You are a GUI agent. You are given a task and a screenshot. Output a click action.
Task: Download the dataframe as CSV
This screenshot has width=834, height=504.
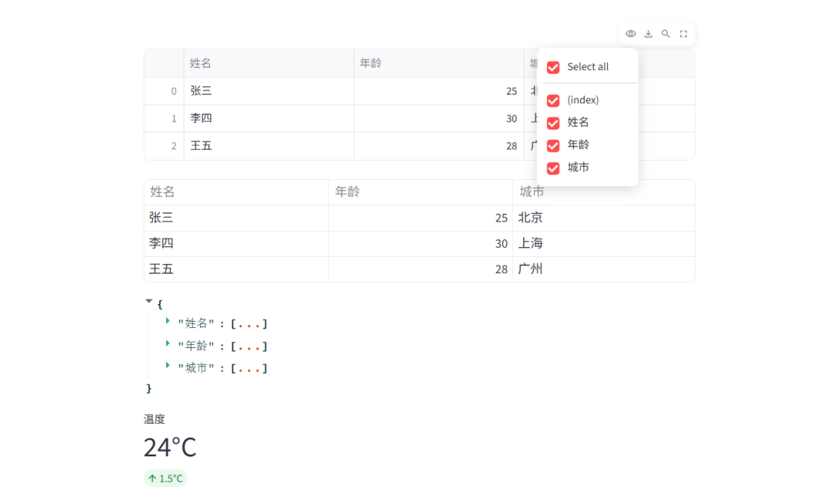pyautogui.click(x=648, y=33)
